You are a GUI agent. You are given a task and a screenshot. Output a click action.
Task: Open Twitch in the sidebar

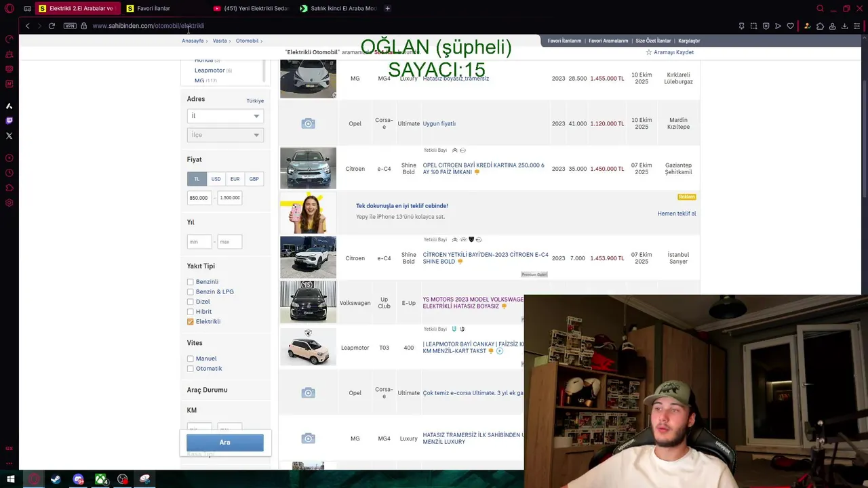pyautogui.click(x=9, y=121)
